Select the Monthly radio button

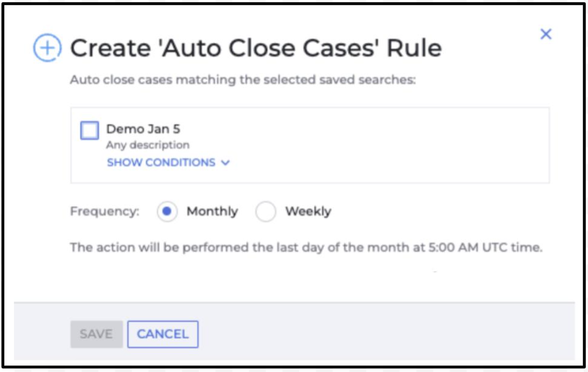[167, 211]
